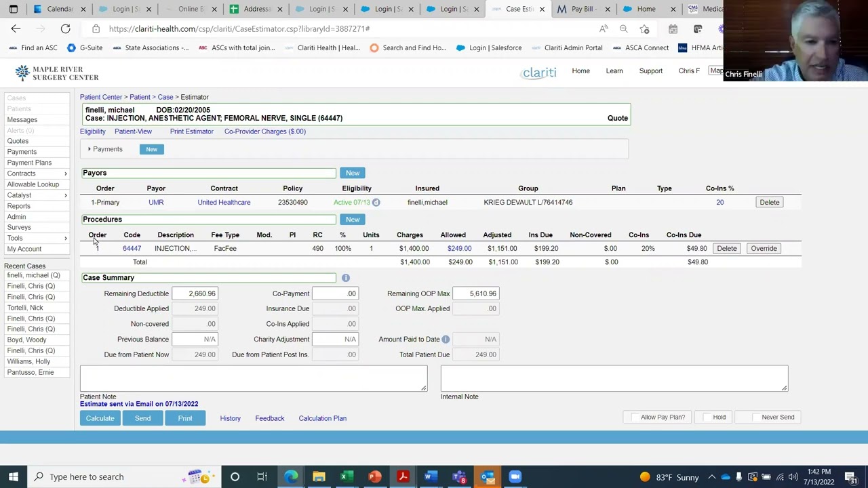Switch to the Calendar browser tab
This screenshot has height=488, width=868.
tap(53, 9)
